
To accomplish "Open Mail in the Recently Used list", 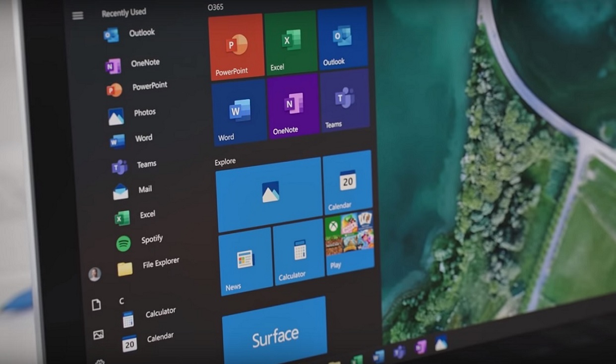I will (133, 190).
